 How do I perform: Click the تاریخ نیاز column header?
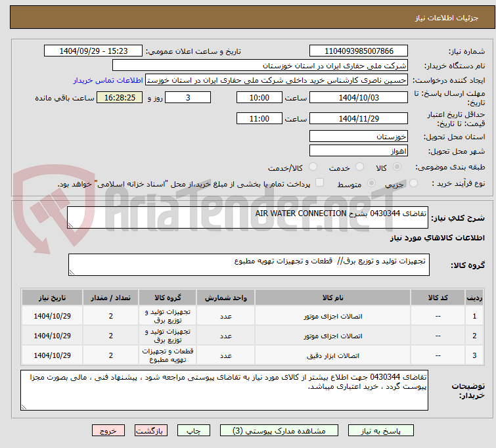coord(52,298)
